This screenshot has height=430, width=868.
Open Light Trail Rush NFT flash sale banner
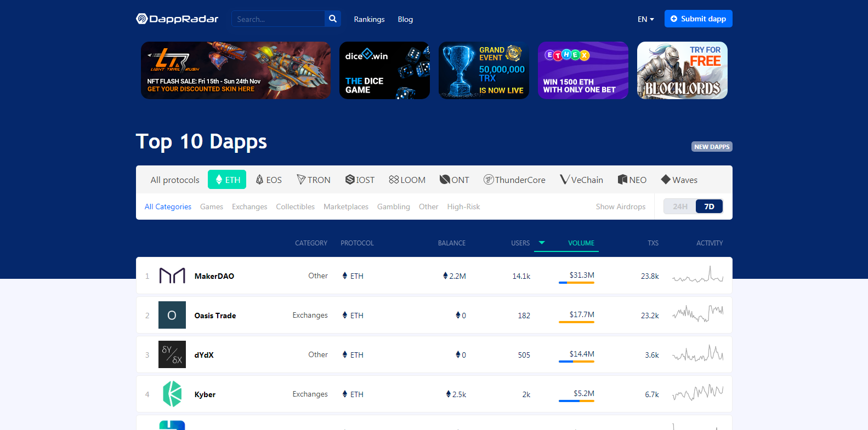coord(236,70)
